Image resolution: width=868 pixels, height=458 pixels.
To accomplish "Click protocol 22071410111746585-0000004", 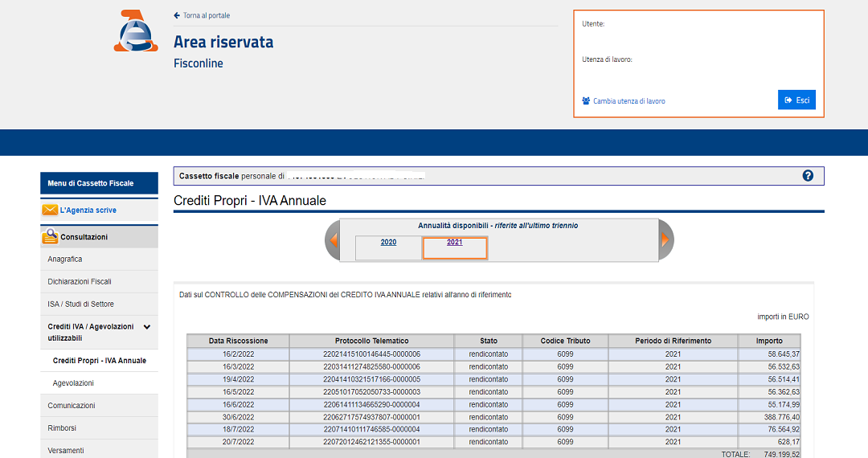I will point(371,429).
